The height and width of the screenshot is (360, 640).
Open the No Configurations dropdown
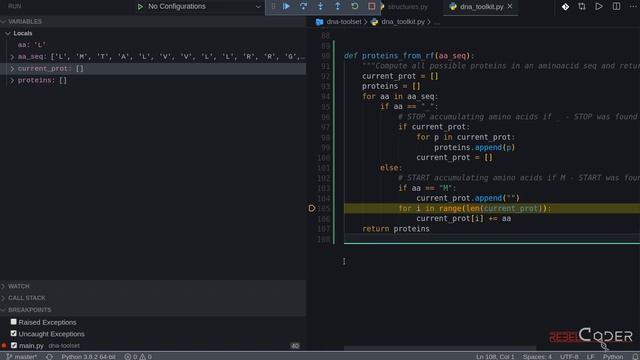click(x=203, y=7)
